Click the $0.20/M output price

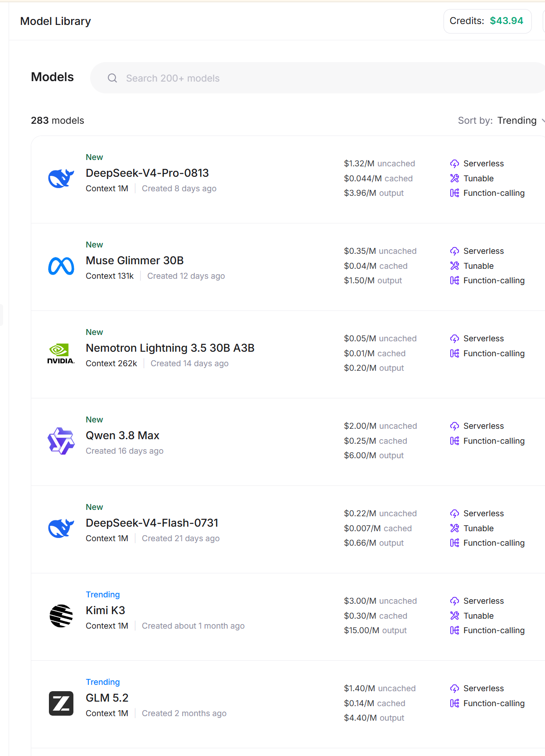(x=374, y=368)
